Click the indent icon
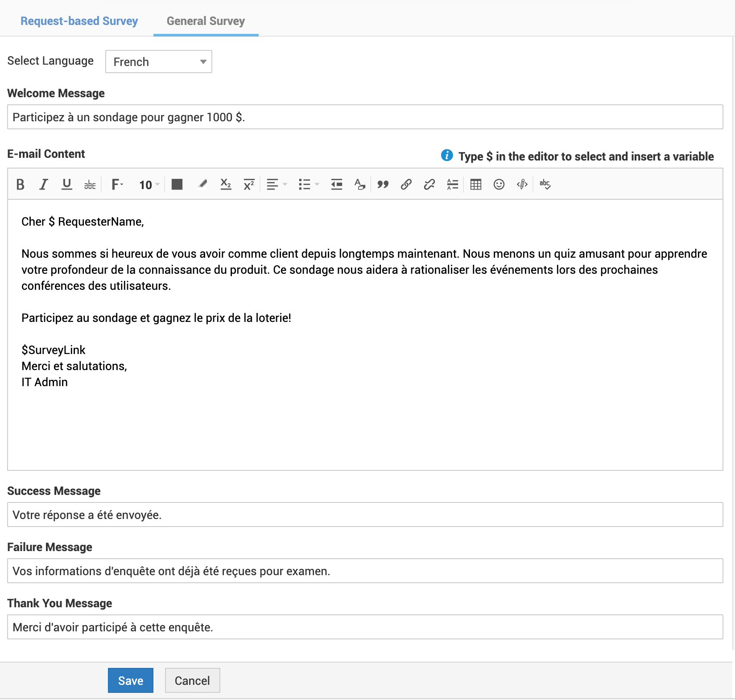Screen dimensions: 735x700 coord(337,184)
